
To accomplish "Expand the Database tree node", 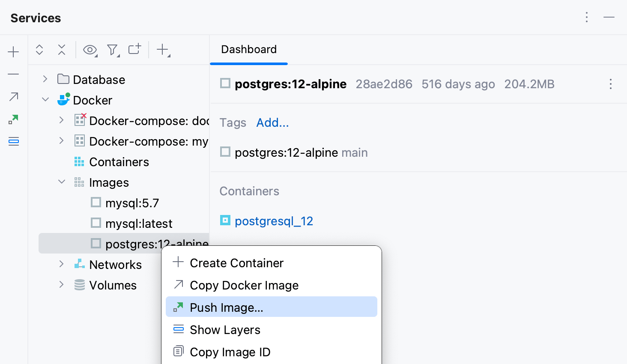I will click(44, 79).
